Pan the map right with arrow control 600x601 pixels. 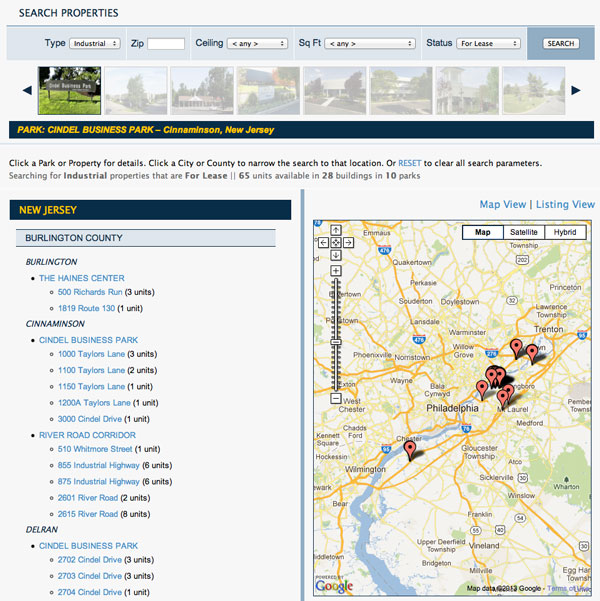point(348,243)
